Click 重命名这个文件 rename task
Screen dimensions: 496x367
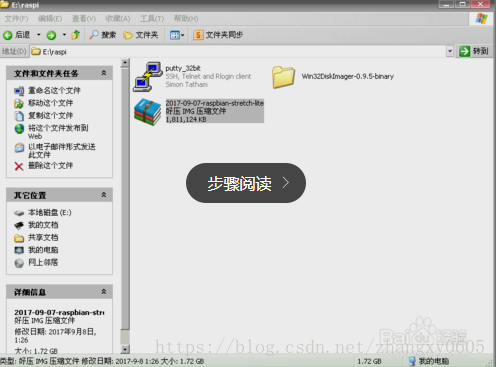click(x=54, y=90)
